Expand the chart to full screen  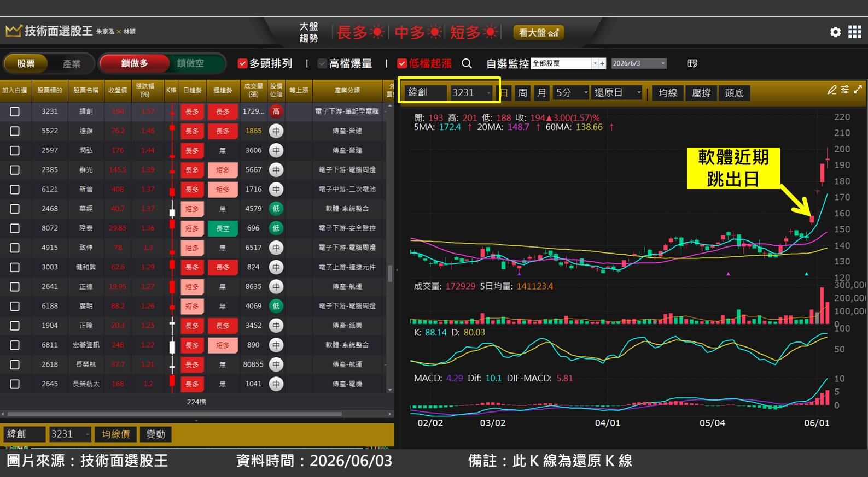858,90
